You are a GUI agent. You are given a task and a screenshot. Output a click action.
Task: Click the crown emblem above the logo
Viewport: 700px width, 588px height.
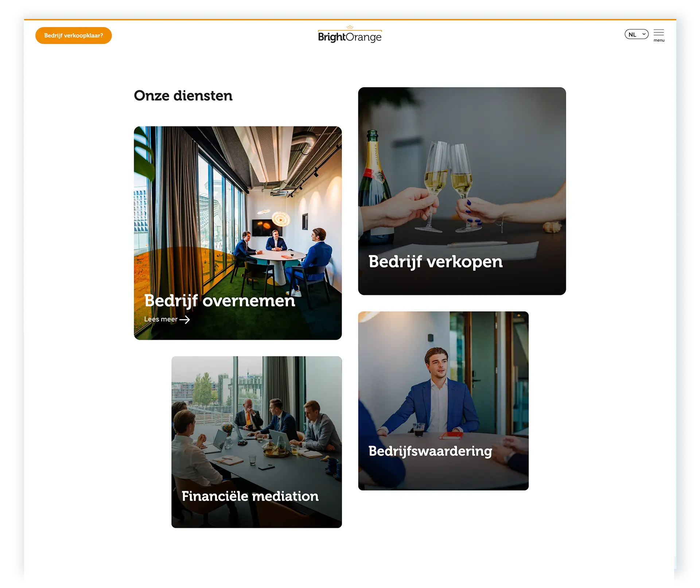[x=350, y=27]
